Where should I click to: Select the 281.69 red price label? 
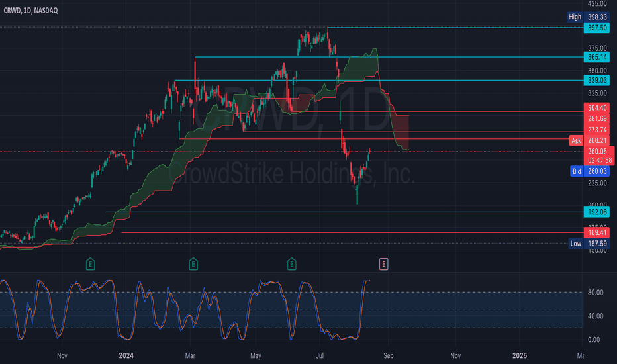point(596,119)
